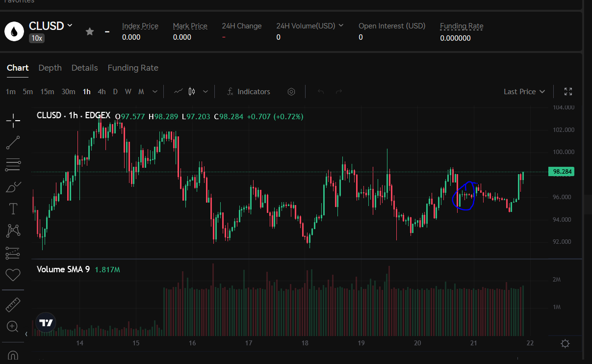Click the TradingView logo on the chart

46,323
